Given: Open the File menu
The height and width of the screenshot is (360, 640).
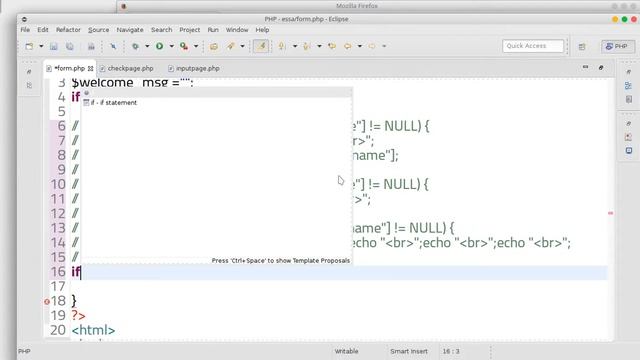Looking at the screenshot, I should click(25, 30).
